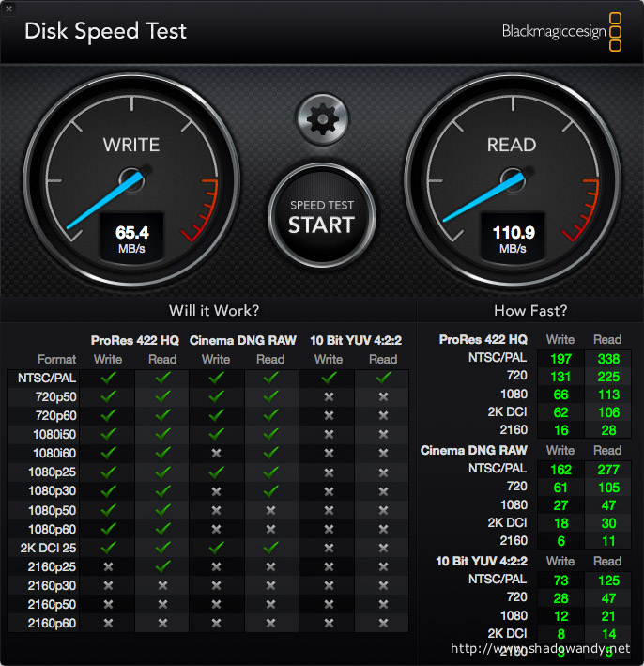Click ProRes 422 HQ NTSC/PAL read value 338
644x666 pixels.
(x=608, y=359)
